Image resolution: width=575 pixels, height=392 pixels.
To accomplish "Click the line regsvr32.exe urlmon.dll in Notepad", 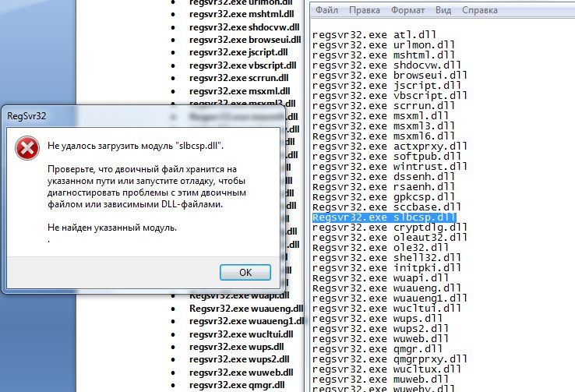I will point(383,45).
